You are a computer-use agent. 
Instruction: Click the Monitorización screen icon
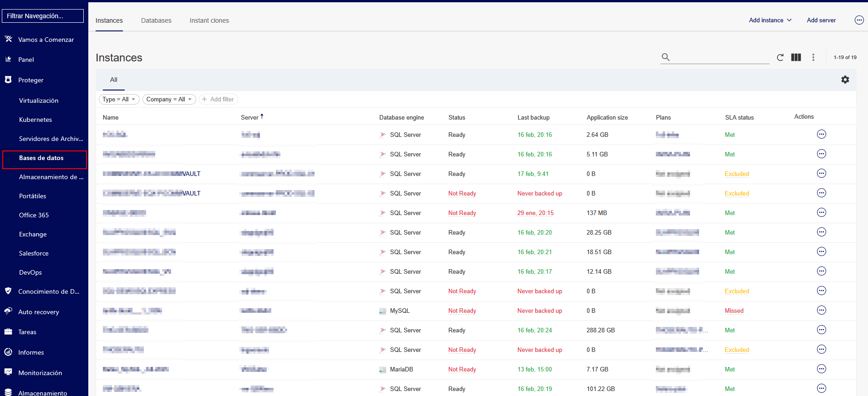click(x=8, y=372)
